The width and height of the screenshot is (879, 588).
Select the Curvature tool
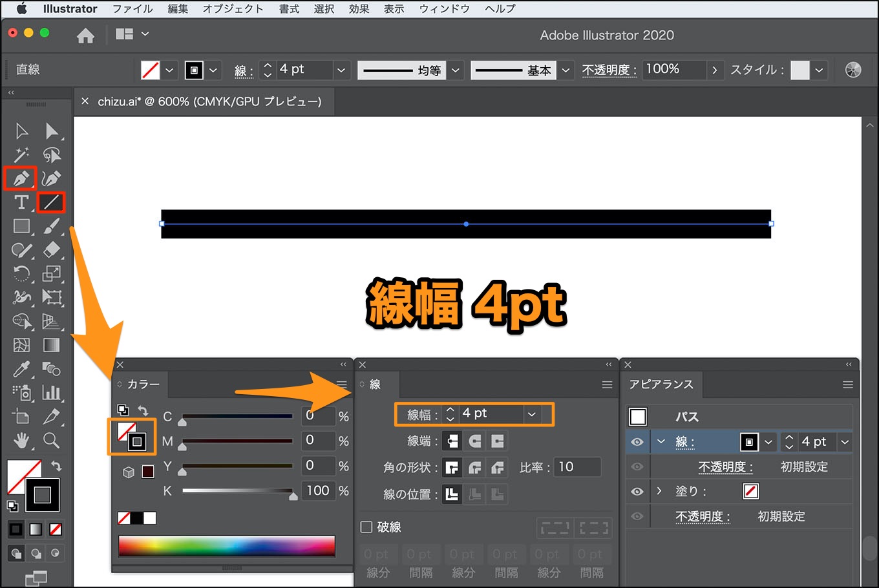point(52,178)
